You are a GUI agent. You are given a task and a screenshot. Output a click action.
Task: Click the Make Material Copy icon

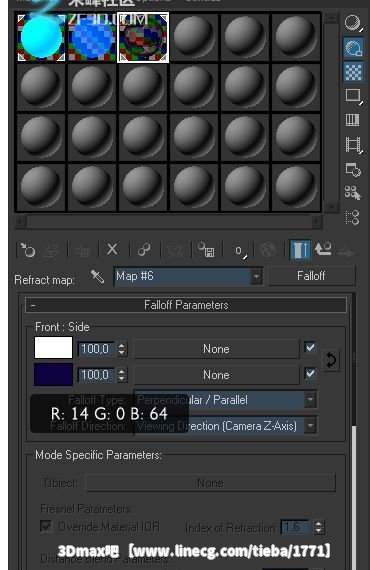pos(144,250)
